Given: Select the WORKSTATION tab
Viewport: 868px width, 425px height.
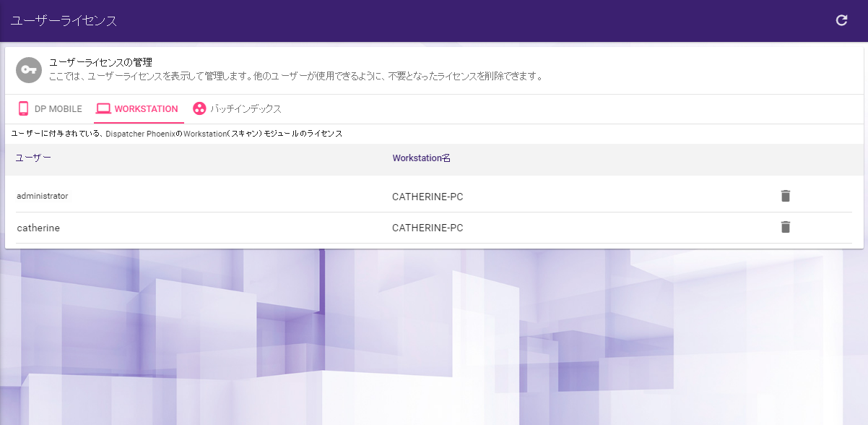Looking at the screenshot, I should click(137, 109).
